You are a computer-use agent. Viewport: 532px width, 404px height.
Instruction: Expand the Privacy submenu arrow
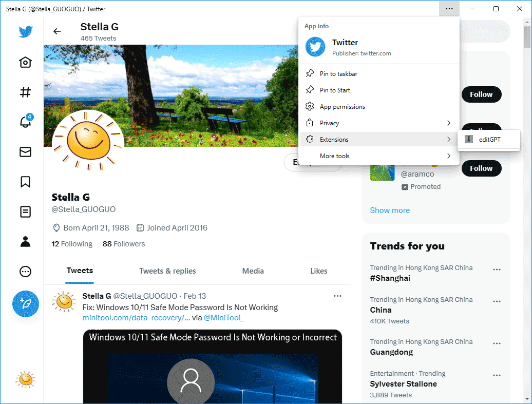point(448,123)
